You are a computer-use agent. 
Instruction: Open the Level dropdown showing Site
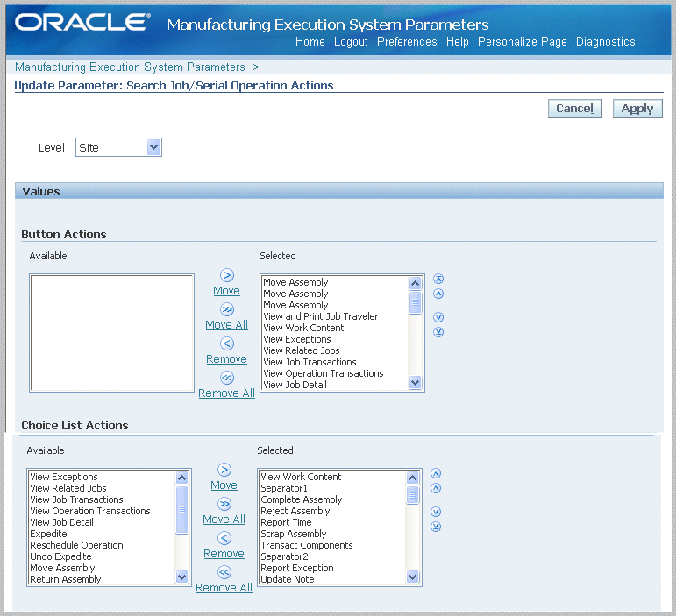(118, 147)
